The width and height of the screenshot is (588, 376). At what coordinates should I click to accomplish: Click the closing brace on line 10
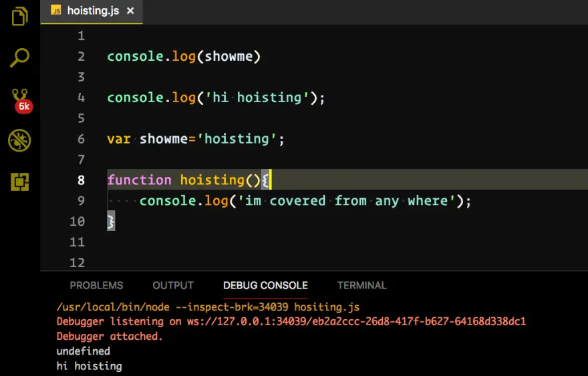tap(111, 221)
